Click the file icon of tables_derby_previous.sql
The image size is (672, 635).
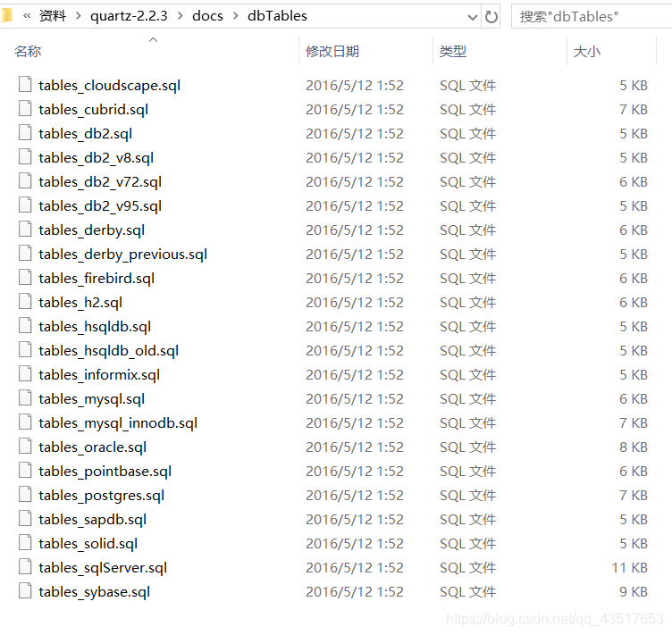(25, 253)
